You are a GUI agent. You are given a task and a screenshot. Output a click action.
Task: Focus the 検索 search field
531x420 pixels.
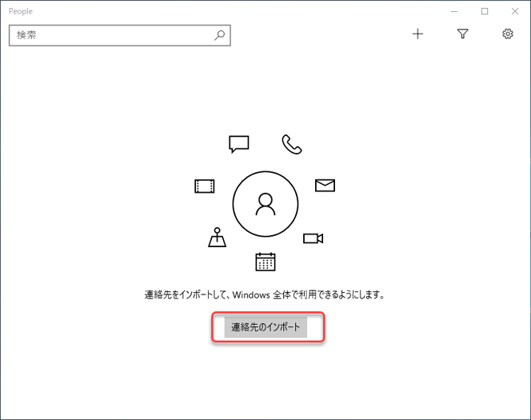(x=120, y=35)
